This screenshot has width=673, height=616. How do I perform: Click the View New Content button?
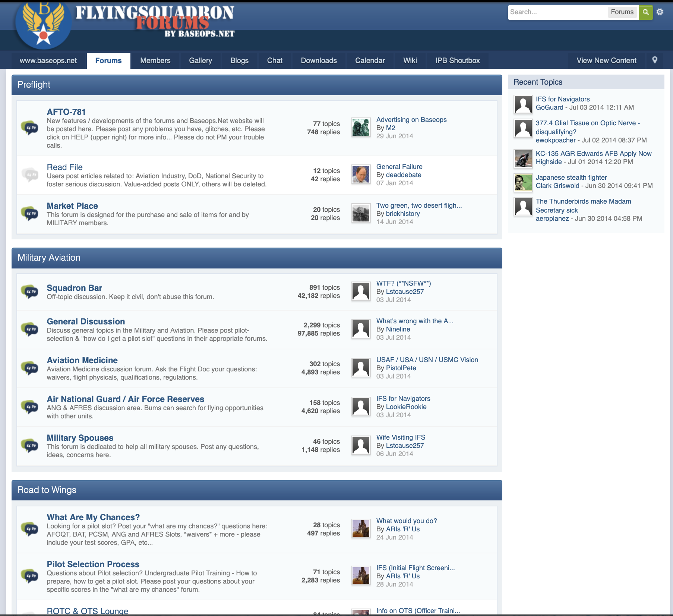coord(606,60)
